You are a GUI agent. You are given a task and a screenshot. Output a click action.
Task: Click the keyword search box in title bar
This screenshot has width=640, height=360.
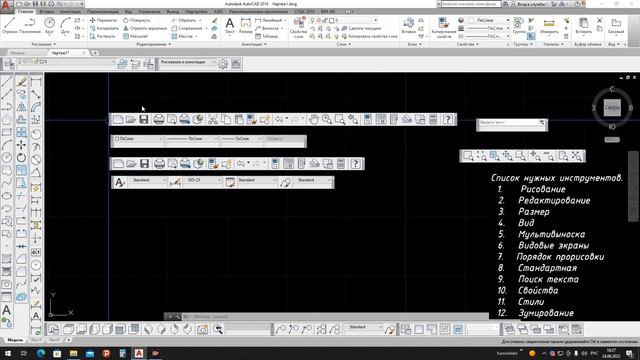point(470,4)
